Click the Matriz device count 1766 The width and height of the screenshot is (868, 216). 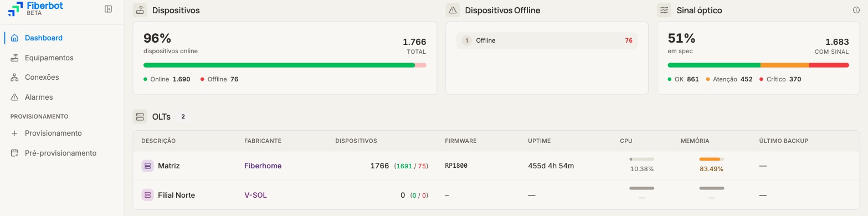coord(379,166)
